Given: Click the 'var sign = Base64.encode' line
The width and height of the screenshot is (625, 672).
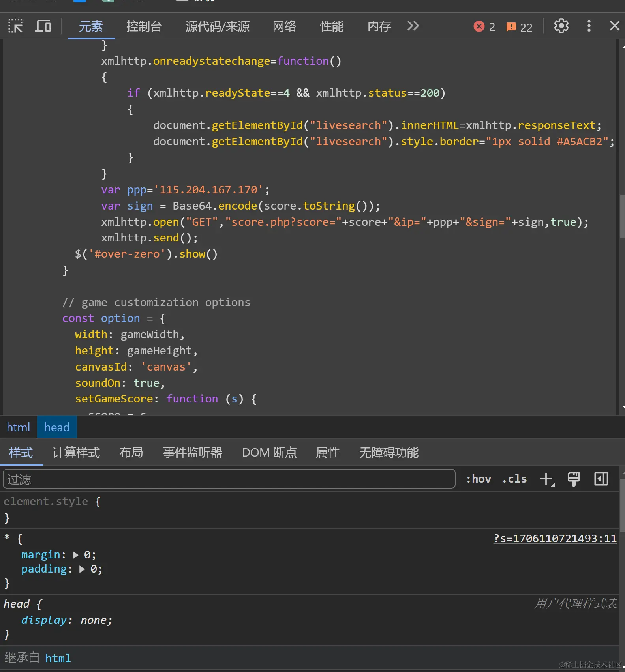Looking at the screenshot, I should [x=240, y=206].
